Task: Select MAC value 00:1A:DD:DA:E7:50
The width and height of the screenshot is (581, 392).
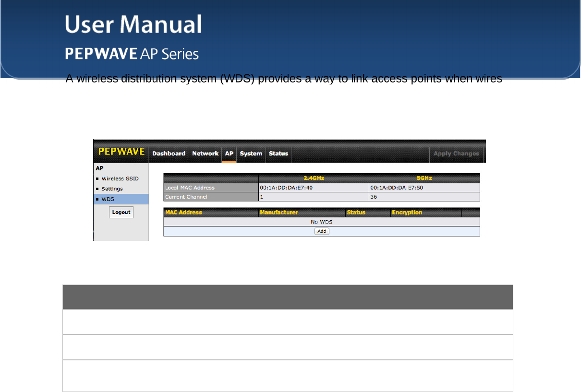Action: 397,188
